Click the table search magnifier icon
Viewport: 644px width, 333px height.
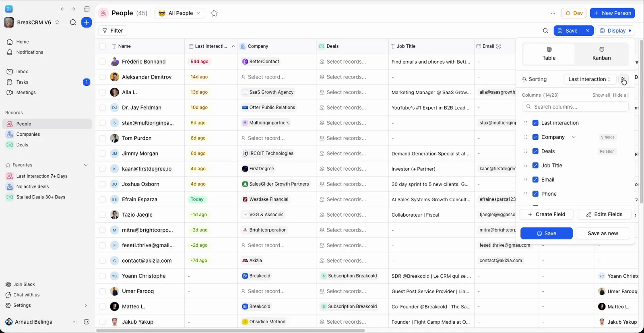click(545, 31)
